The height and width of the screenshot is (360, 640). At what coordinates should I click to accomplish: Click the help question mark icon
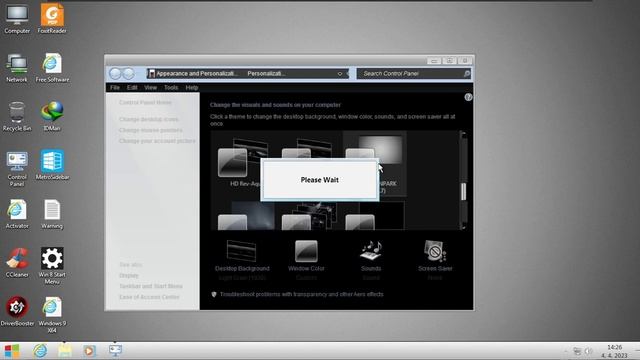(468, 97)
